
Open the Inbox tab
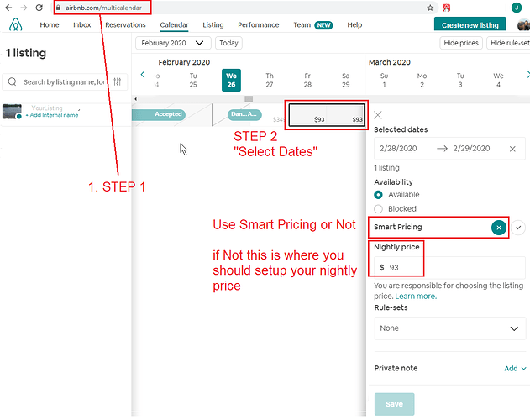coord(82,24)
